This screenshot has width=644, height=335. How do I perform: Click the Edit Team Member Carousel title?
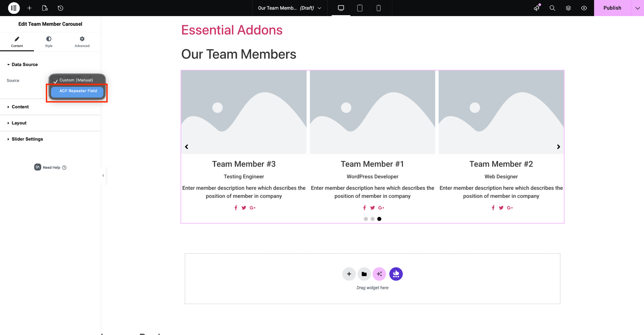(50, 24)
